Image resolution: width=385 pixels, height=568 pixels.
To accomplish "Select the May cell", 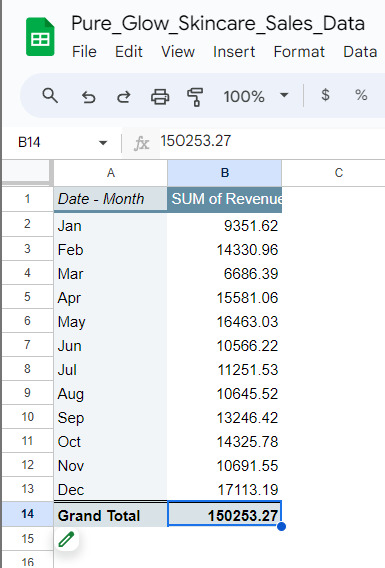I will pyautogui.click(x=110, y=321).
